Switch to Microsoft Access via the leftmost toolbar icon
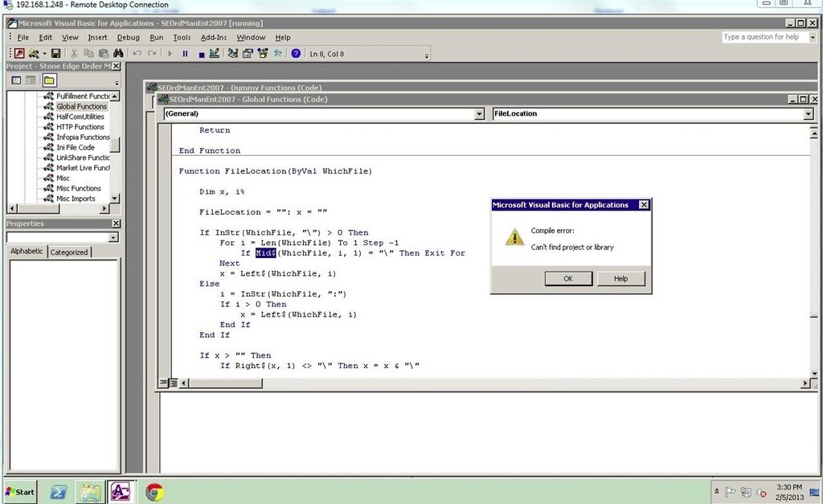This screenshot has width=823, height=504. 19,53
